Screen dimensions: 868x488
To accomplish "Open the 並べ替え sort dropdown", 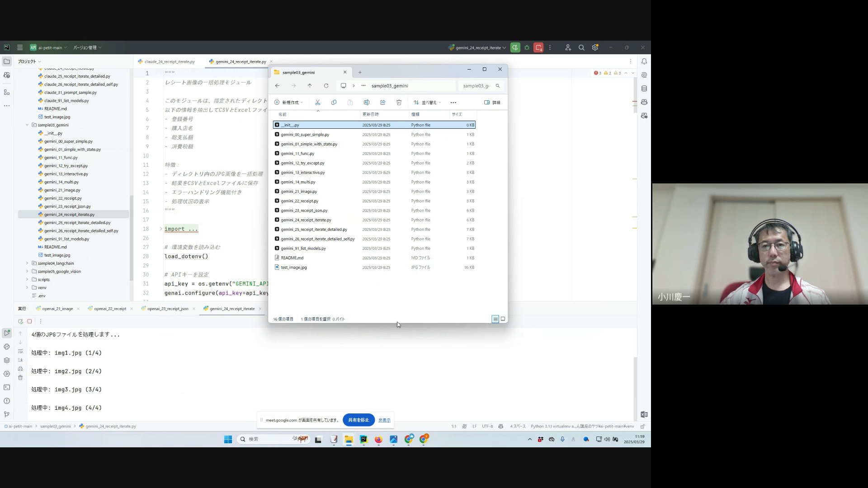I will 427,103.
